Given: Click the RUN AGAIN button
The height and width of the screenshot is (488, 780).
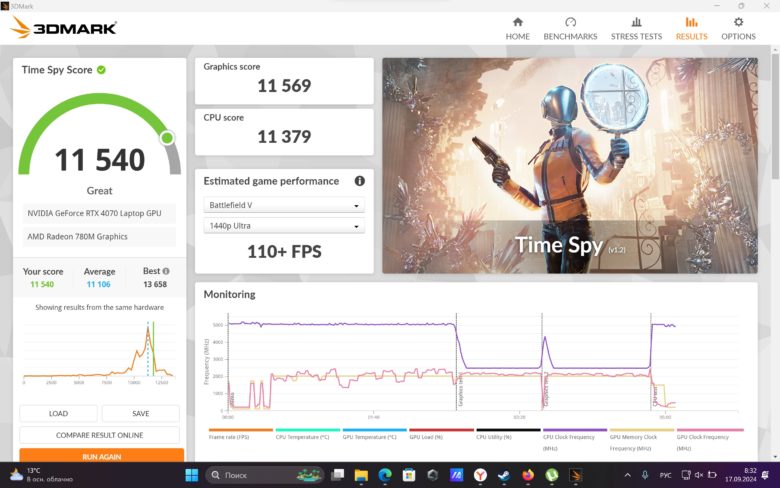Looking at the screenshot, I should click(x=101, y=455).
